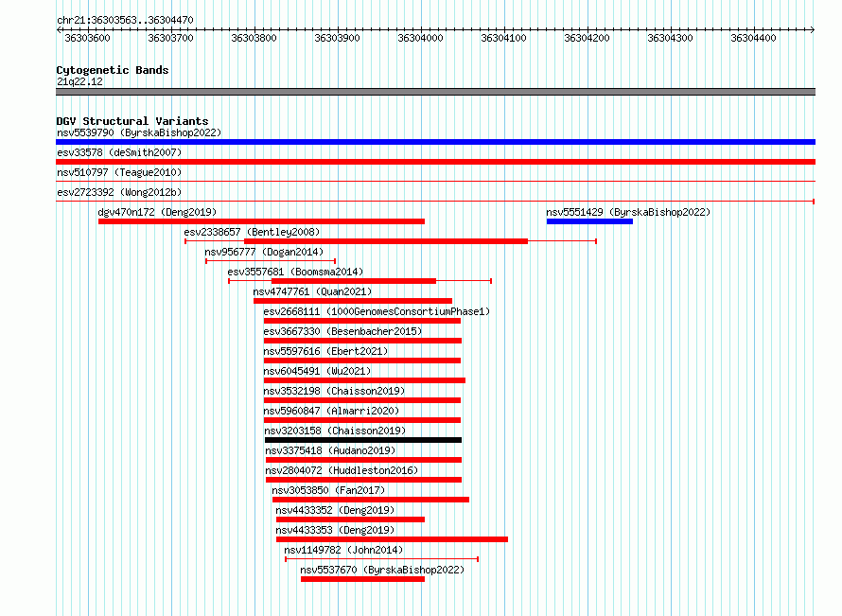Open the nsv956777 (Dogan2014) variant label
The width and height of the screenshot is (842, 616).
264,252
